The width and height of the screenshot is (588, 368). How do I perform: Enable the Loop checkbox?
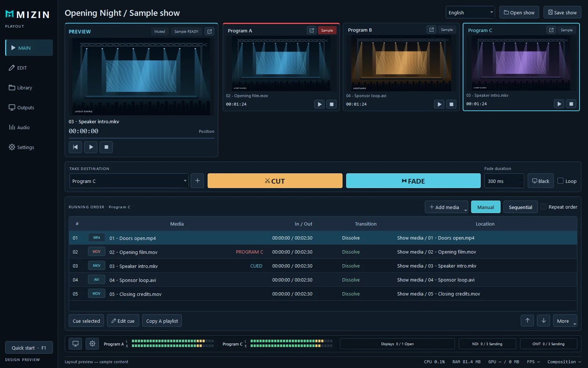560,181
